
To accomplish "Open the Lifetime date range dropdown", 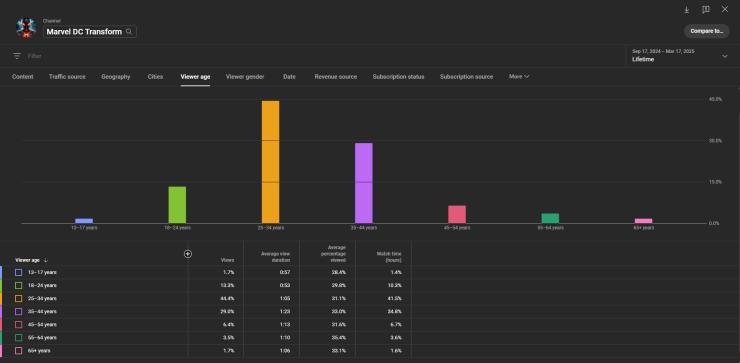I will [680, 56].
